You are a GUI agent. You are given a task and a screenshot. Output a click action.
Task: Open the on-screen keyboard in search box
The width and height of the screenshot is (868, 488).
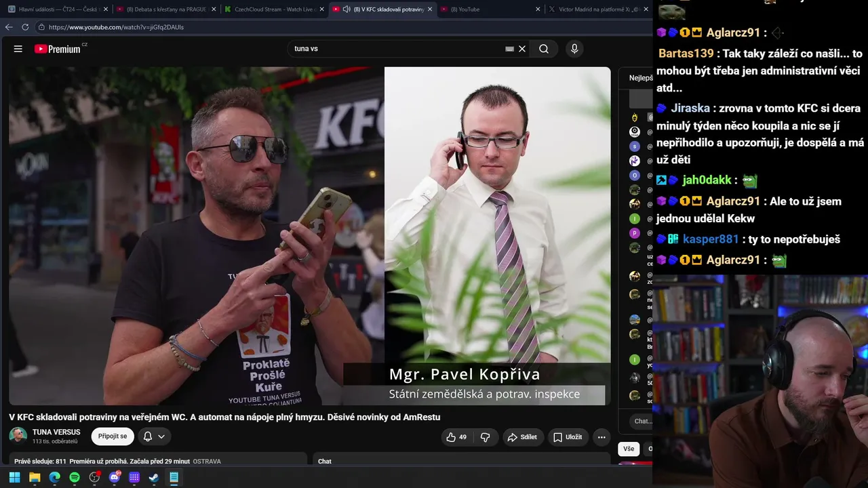[509, 49]
